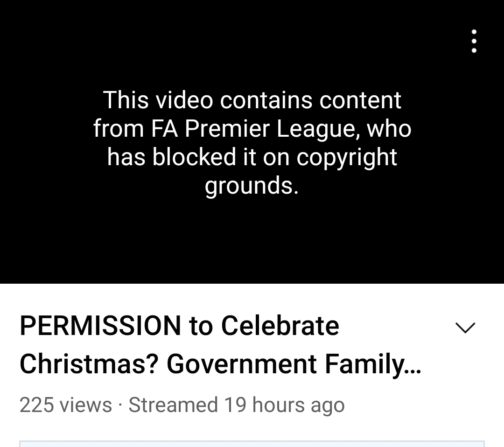504x447 pixels.
Task: Expand the video description with the chevron
Action: [465, 328]
